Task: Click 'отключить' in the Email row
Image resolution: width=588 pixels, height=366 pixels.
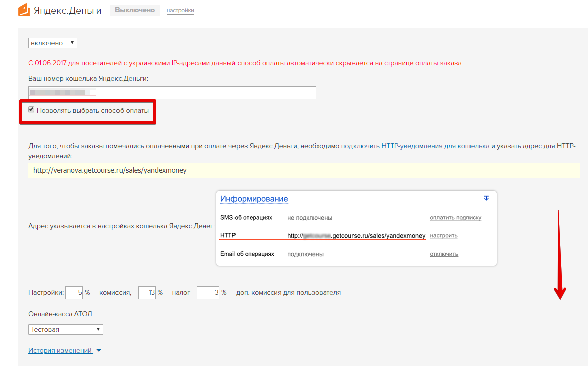Action: [x=444, y=254]
